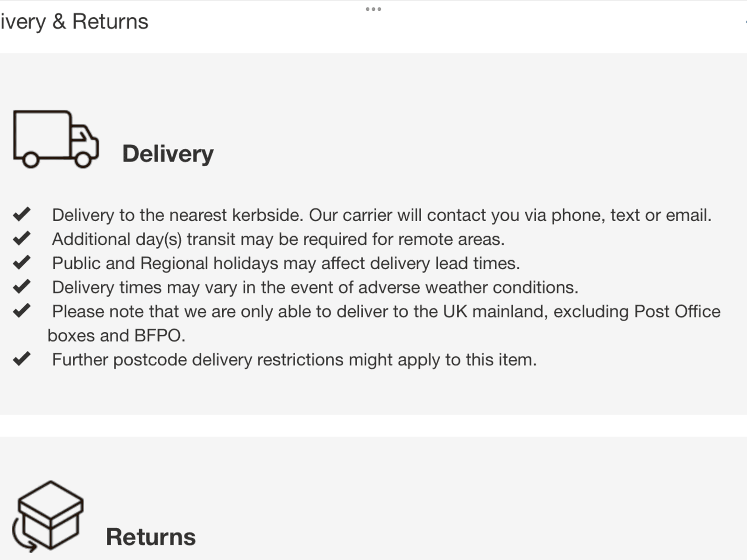Tap the three-dot handle at top
The image size is (747, 560).
[x=373, y=9]
